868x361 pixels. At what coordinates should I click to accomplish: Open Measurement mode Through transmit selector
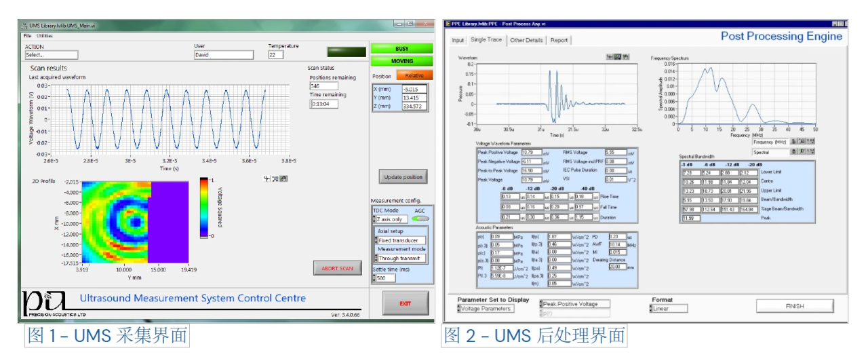(400, 258)
